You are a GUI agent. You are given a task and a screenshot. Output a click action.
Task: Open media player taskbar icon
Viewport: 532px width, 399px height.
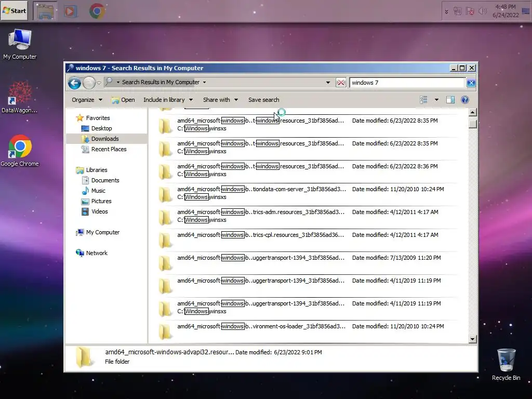tap(70, 11)
